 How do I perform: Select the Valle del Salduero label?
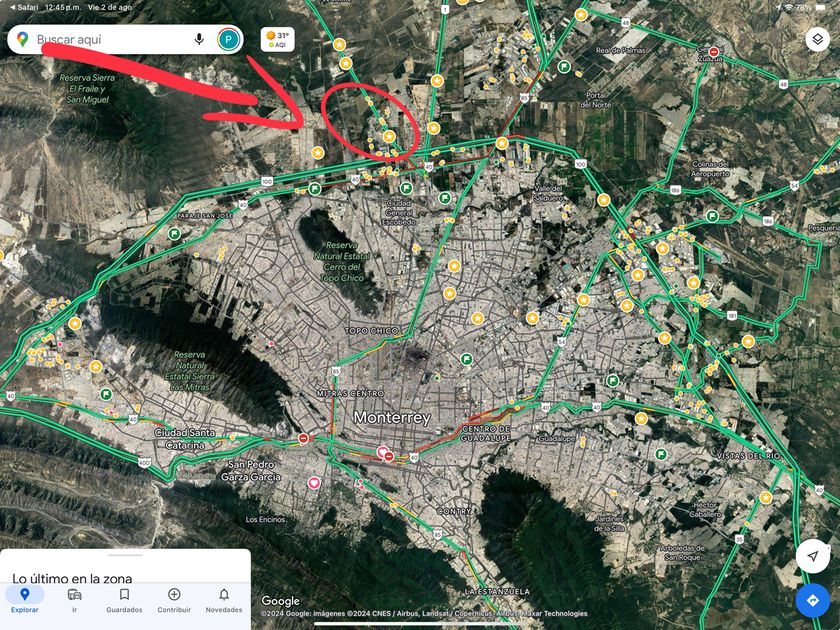(548, 193)
